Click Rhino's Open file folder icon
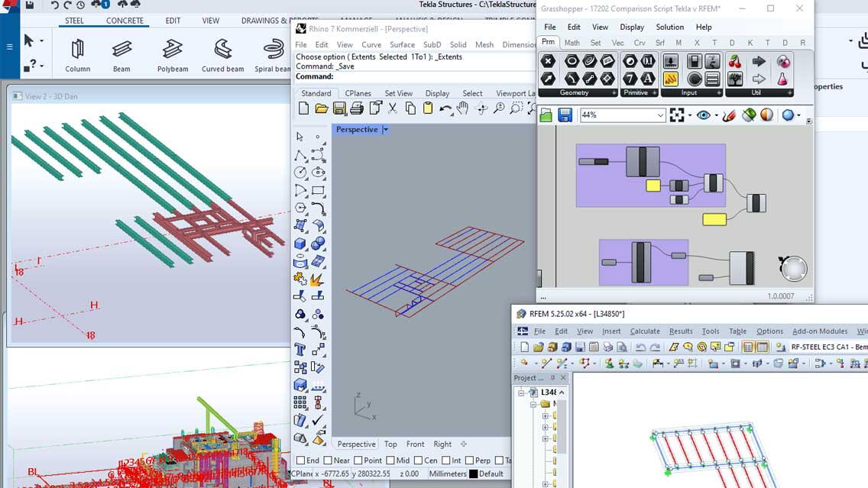Viewport: 868px width, 488px height. point(321,108)
